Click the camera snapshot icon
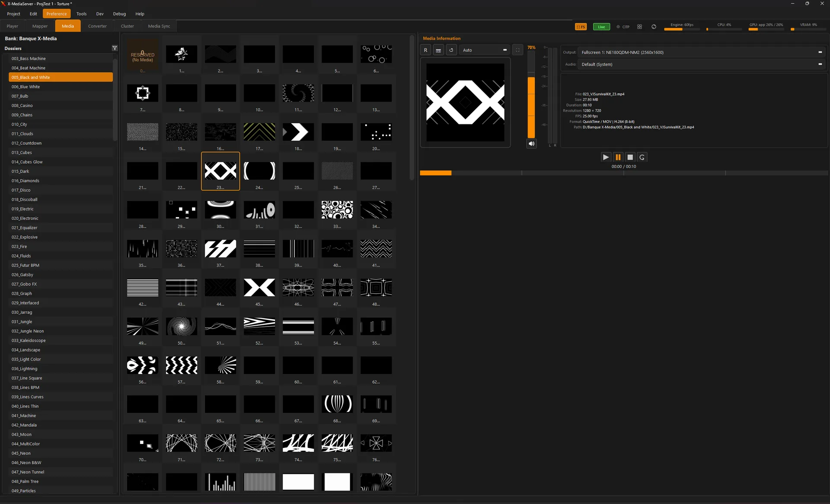The image size is (830, 504). pos(438,50)
